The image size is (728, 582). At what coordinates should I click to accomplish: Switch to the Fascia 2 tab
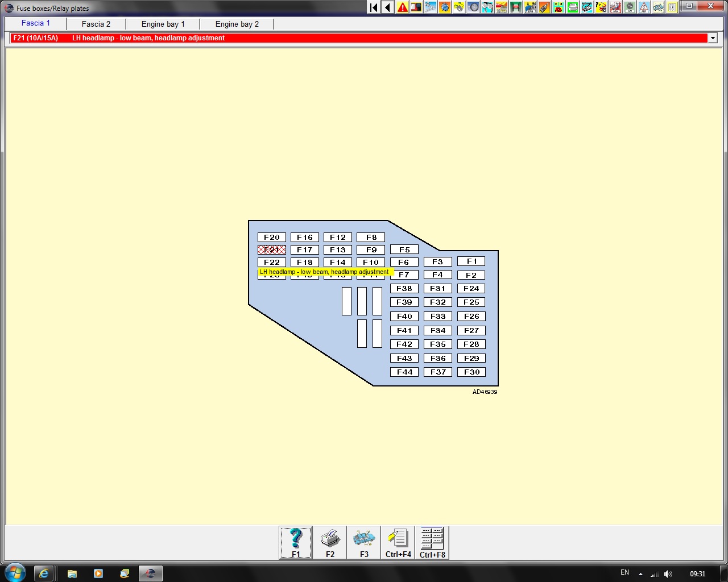[x=96, y=24]
